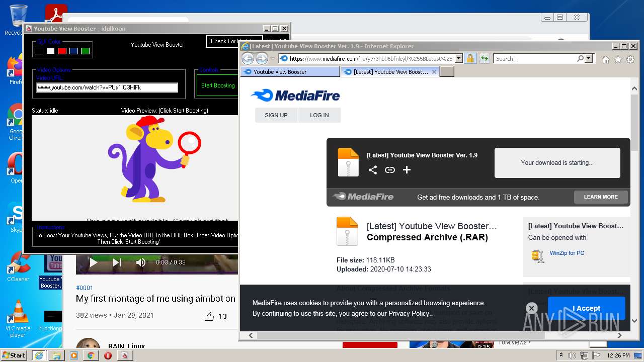Click the magnifier search icon in IE
This screenshot has height=362, width=644.
tap(581, 59)
